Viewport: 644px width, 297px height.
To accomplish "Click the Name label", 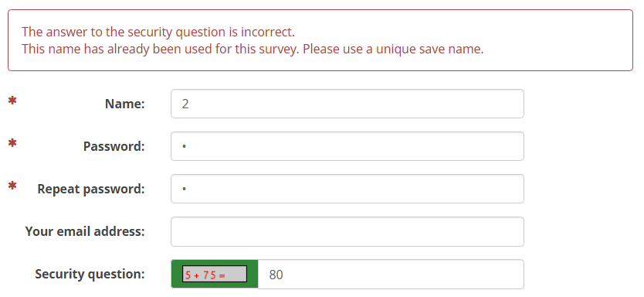I will click(x=125, y=104).
